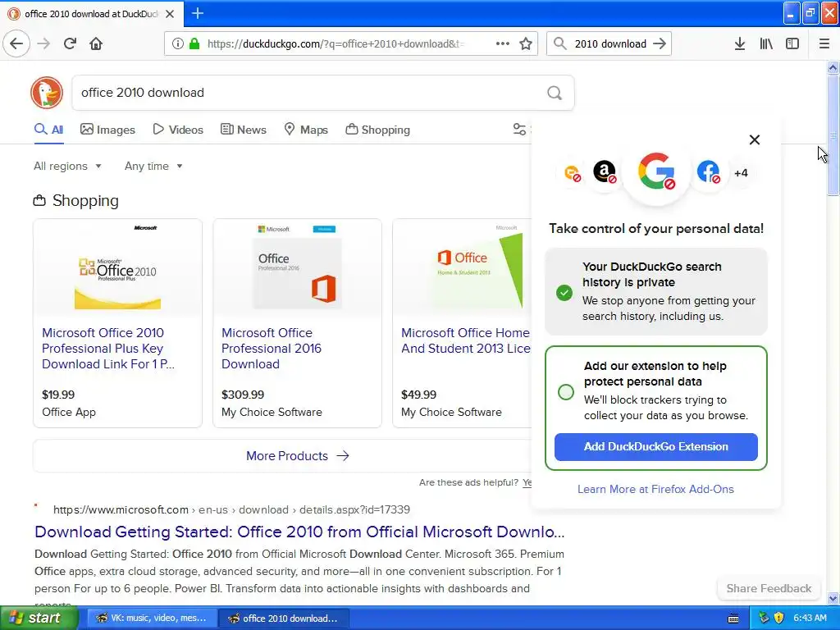
Task: Open the Windows start menu
Action: click(x=39, y=618)
